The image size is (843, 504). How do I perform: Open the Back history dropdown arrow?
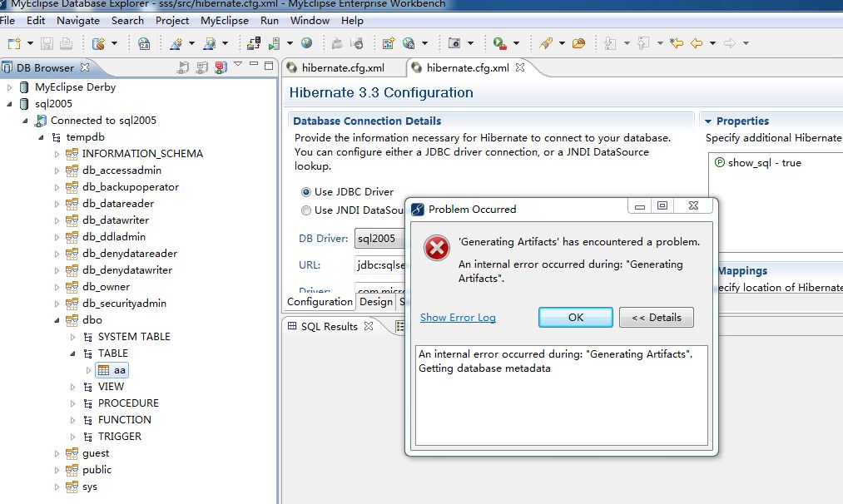click(713, 43)
